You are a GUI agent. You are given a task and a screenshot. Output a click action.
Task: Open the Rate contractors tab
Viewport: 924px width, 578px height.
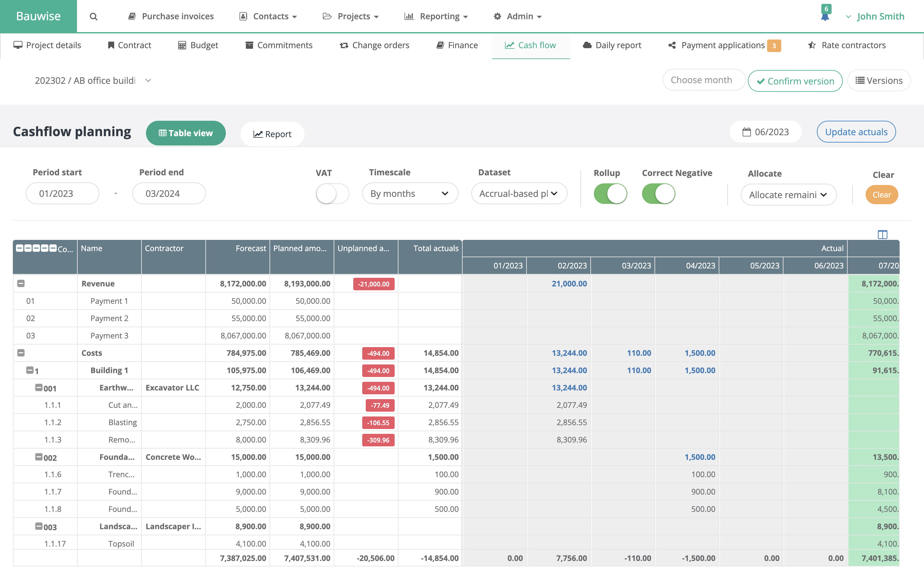[x=847, y=45]
